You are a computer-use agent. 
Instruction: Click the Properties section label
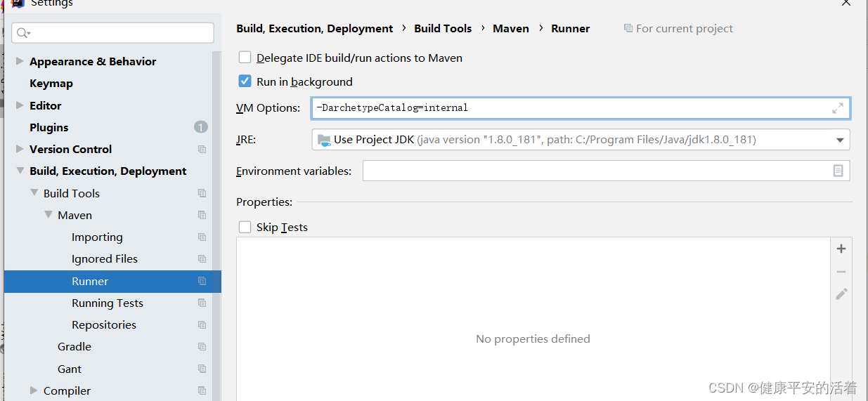264,202
